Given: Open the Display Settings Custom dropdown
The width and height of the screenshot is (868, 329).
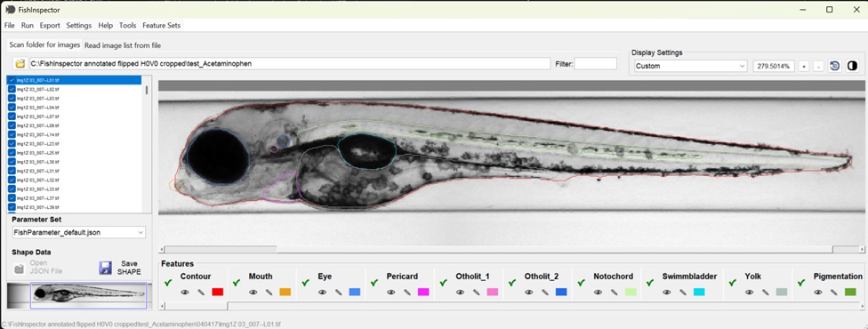Looking at the screenshot, I should pyautogui.click(x=690, y=66).
